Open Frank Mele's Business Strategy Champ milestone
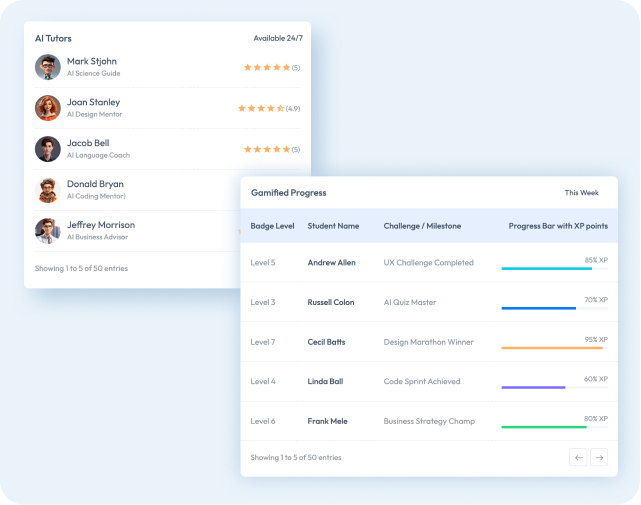The image size is (641, 505). pyautogui.click(x=429, y=421)
